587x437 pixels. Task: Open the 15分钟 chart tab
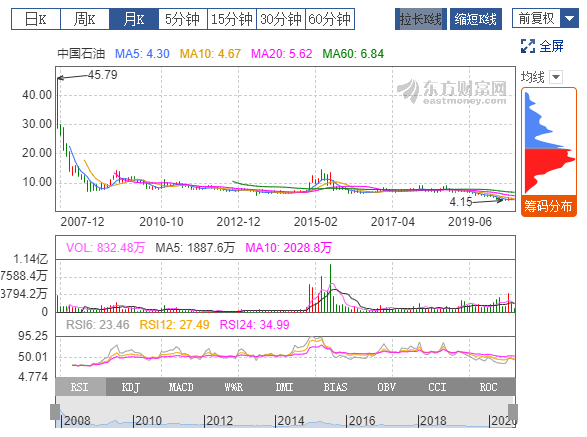[x=232, y=19]
